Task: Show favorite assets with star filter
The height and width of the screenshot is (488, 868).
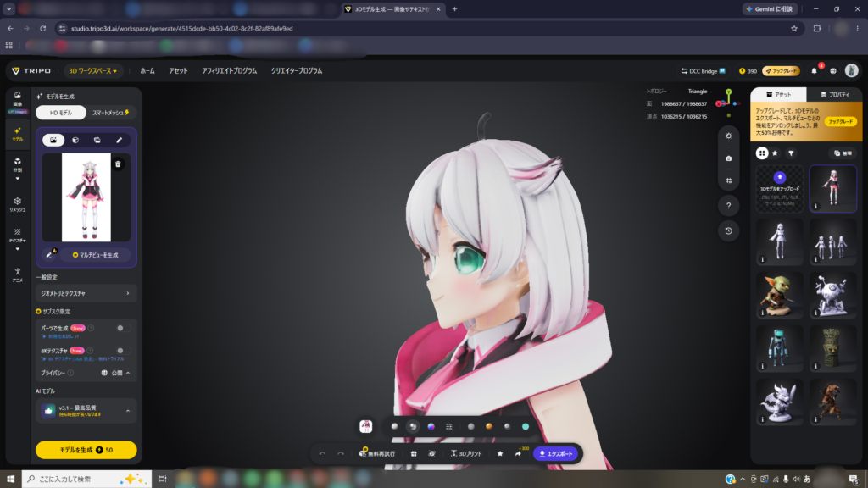Action: tap(775, 153)
